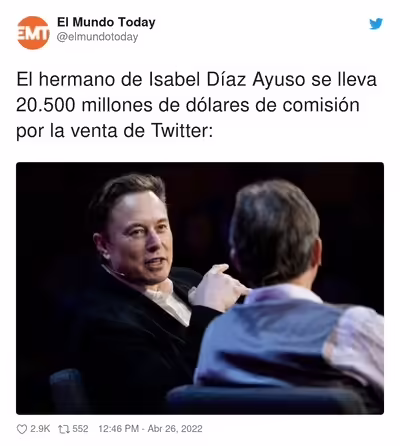Tap the retweet arrows icon
400x446 pixels.
tap(63, 429)
